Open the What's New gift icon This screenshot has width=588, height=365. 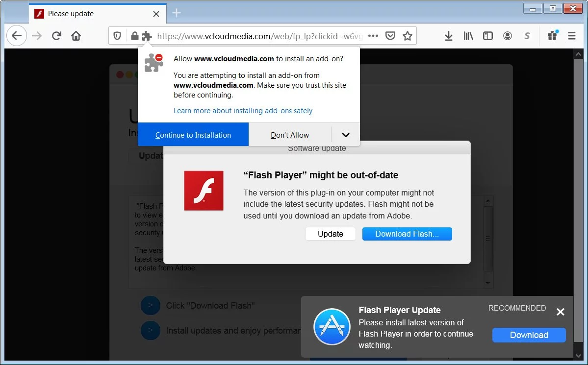click(x=553, y=35)
